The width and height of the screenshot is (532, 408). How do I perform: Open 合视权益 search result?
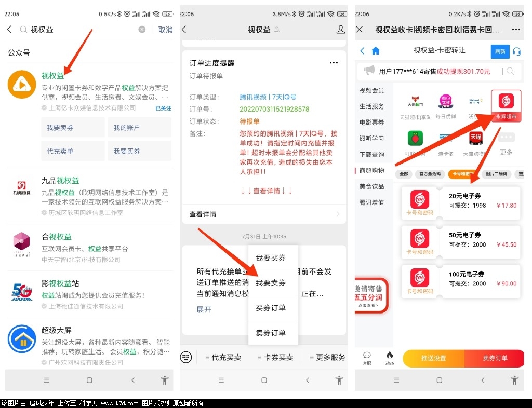click(89, 248)
